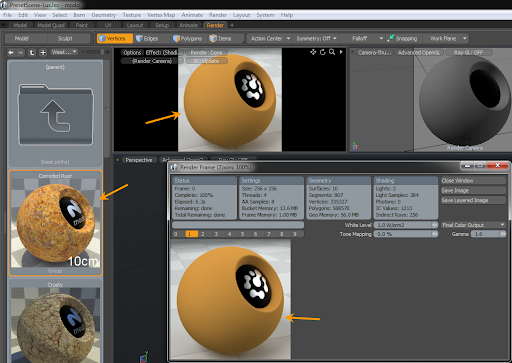Image resolution: width=512 pixels, height=363 pixels.
Task: Select Vertices selection mode
Action: tap(115, 38)
